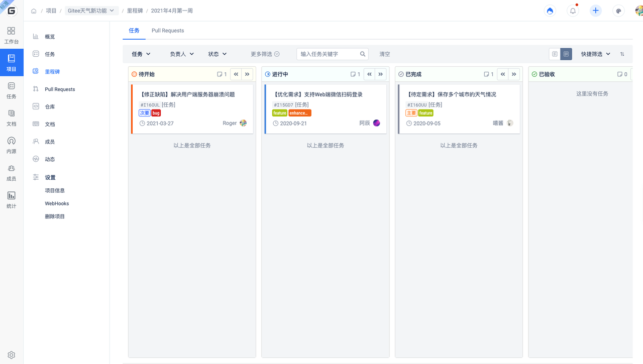Open 任务 filter dropdown
643x364 pixels.
pos(141,54)
